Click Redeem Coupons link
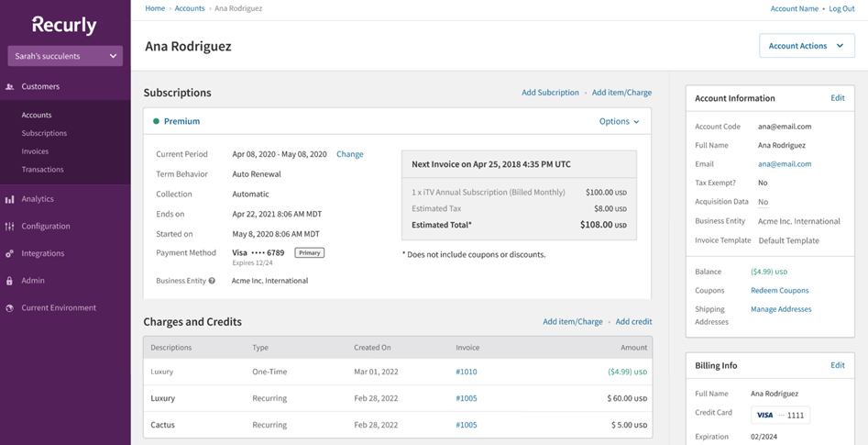868x445 pixels. [x=779, y=291]
